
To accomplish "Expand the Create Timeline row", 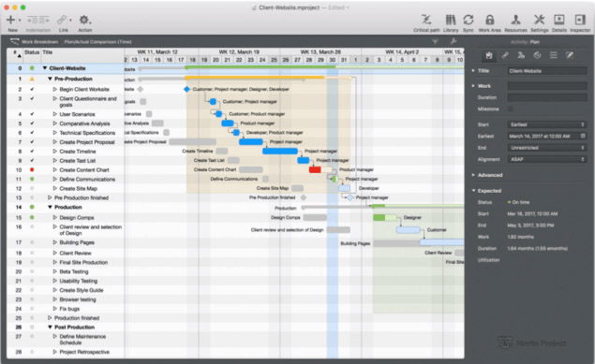I will point(54,152).
